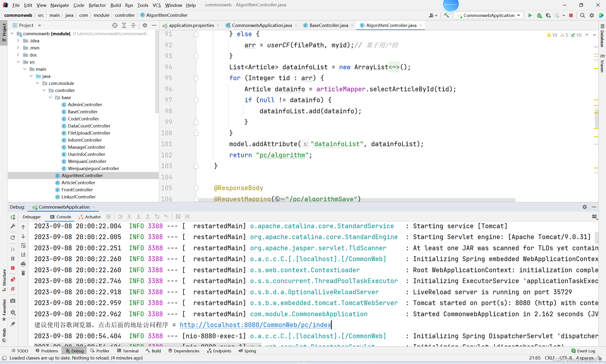Toggle scroll to end of console
The height and width of the screenshot is (364, 606).
[23, 254]
